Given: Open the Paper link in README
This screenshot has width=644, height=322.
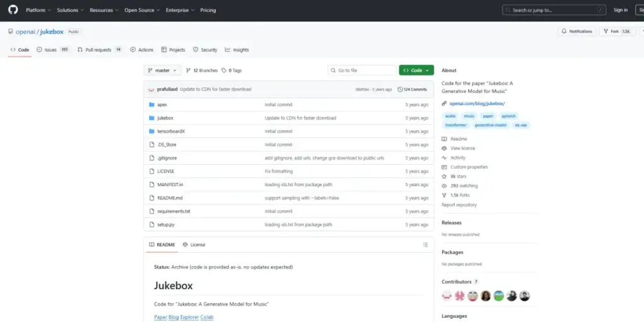Looking at the screenshot, I should click(160, 318).
